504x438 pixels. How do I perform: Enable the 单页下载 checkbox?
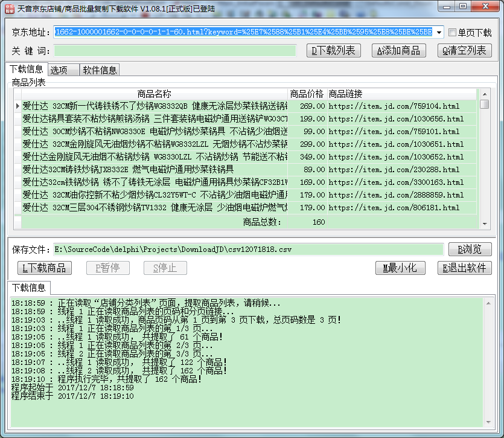(x=452, y=32)
